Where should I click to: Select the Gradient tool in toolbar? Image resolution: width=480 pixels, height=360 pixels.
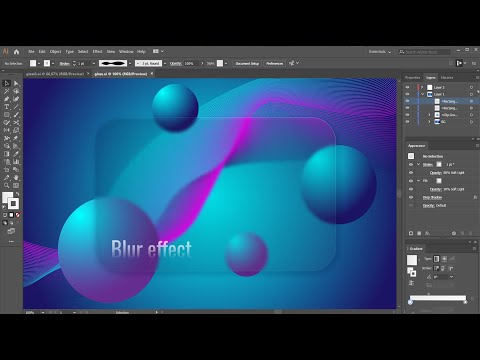click(x=7, y=154)
